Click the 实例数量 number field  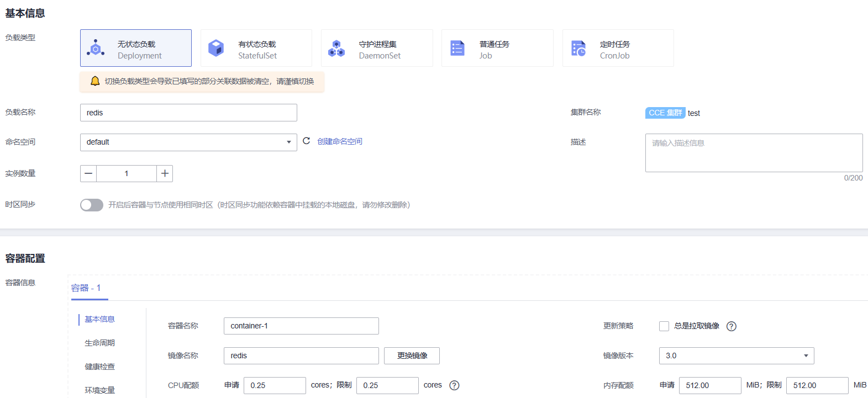127,173
